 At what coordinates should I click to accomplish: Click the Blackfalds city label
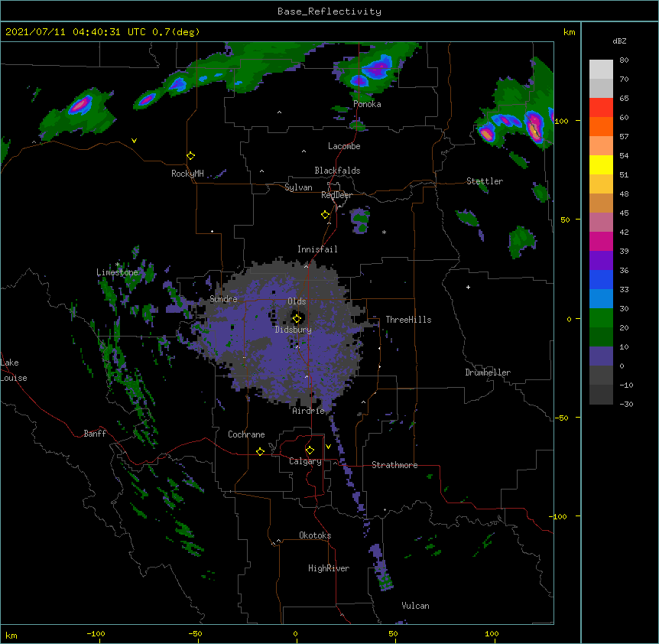337,171
